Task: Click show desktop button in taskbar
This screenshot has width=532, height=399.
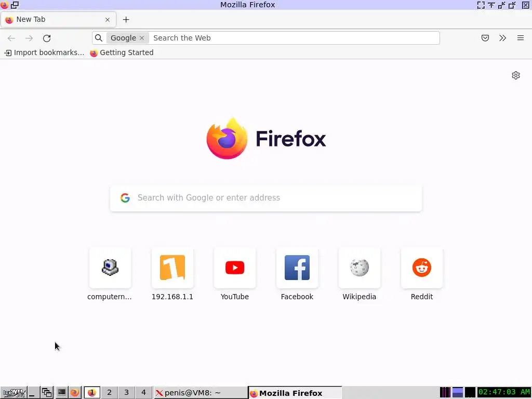Action: pyautogui.click(x=33, y=393)
